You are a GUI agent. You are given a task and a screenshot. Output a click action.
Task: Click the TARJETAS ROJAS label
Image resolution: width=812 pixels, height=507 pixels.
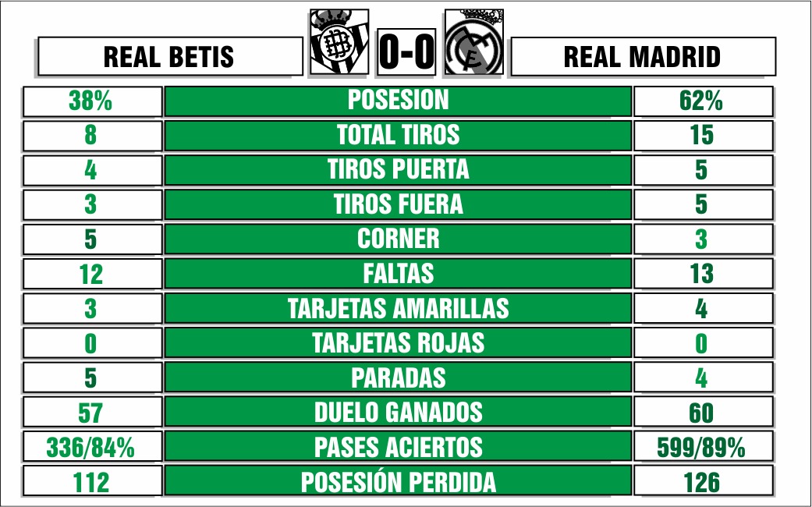[398, 342]
